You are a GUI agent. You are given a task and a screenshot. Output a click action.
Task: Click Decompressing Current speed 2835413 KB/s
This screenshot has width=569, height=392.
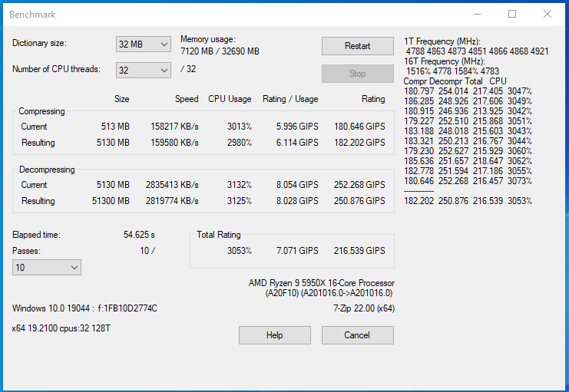pos(172,185)
